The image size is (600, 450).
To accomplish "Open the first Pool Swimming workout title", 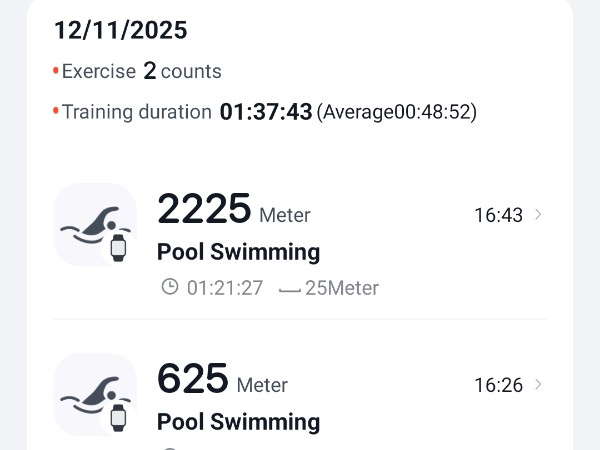I will [x=239, y=251].
